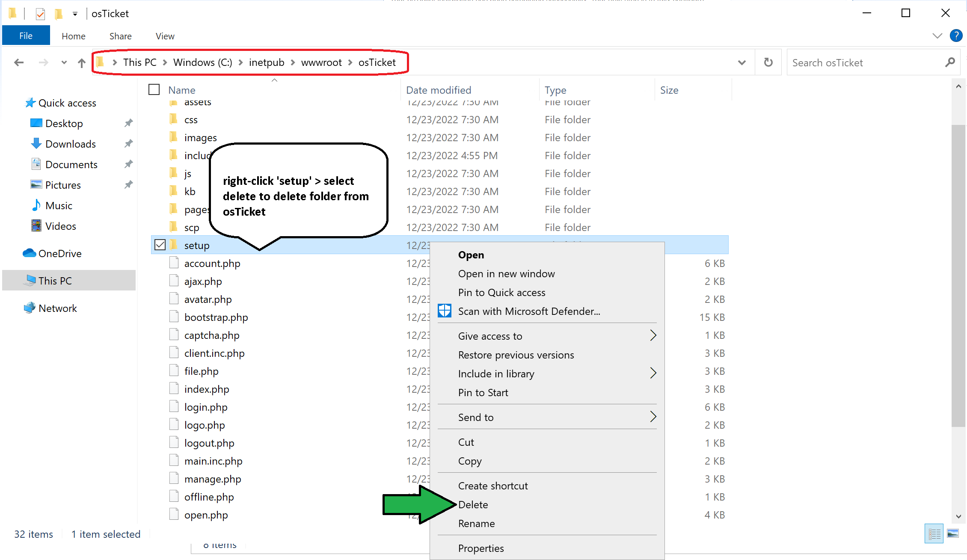This screenshot has height=560, width=967.
Task: Navigate to wwwroot in the breadcrumb
Action: [x=321, y=62]
